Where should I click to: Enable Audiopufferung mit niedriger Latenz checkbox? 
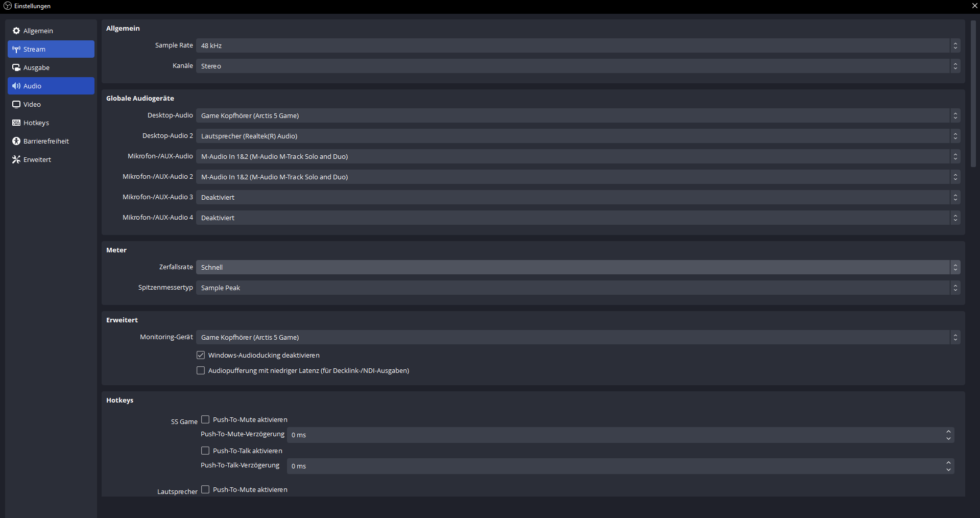[201, 370]
